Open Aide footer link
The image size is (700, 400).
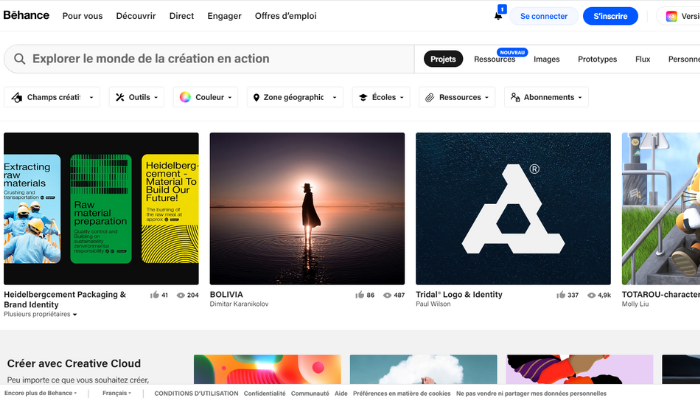coord(341,393)
